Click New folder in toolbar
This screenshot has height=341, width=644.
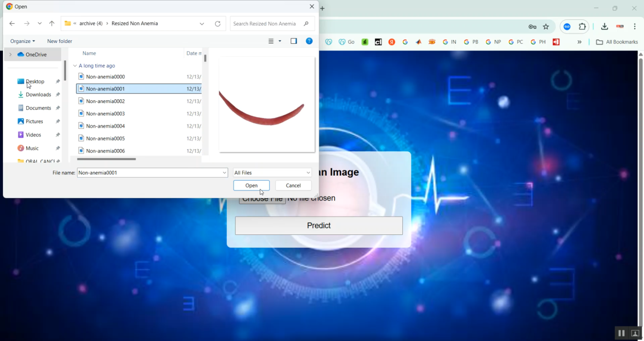click(60, 41)
